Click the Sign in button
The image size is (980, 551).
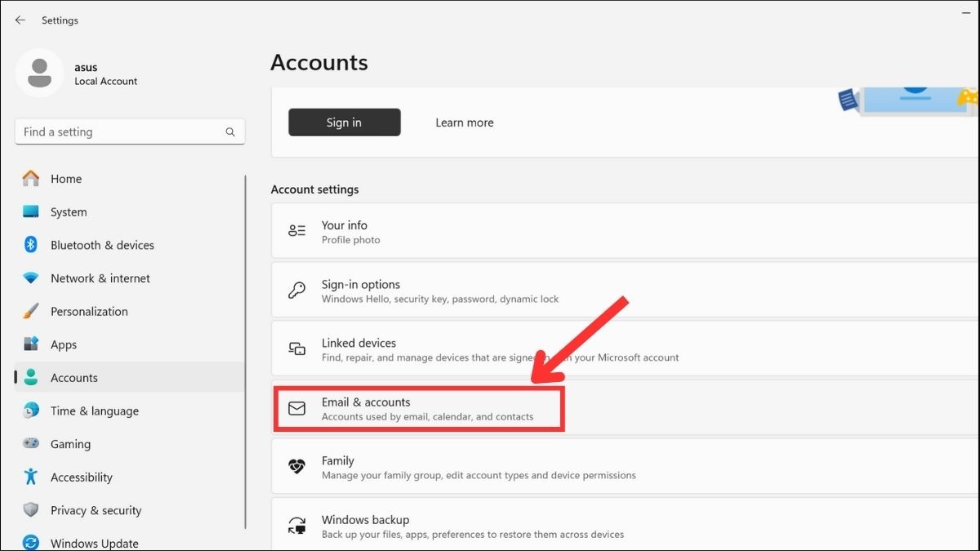pyautogui.click(x=345, y=122)
